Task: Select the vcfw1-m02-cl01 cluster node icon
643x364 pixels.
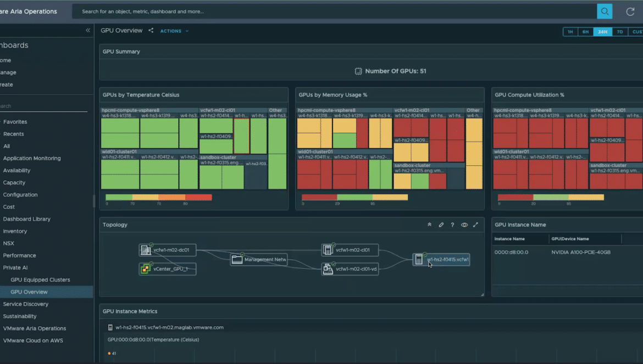Action: coord(328,250)
